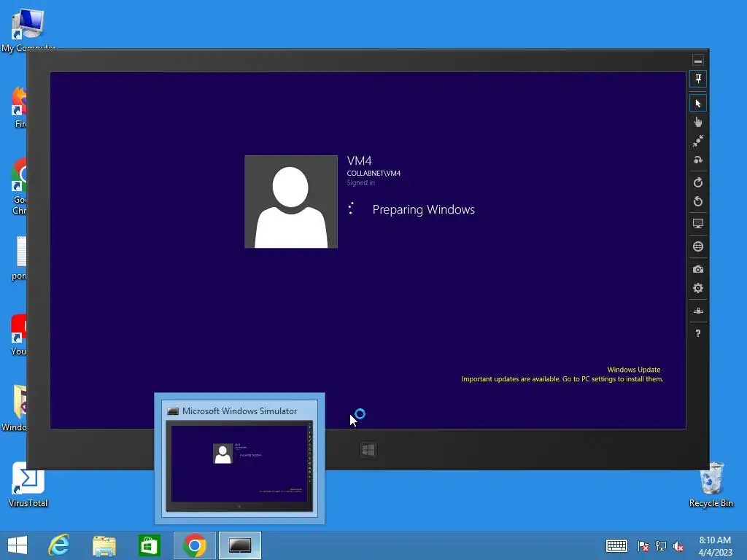
Task: Minimize the Simulator window
Action: pos(698,61)
